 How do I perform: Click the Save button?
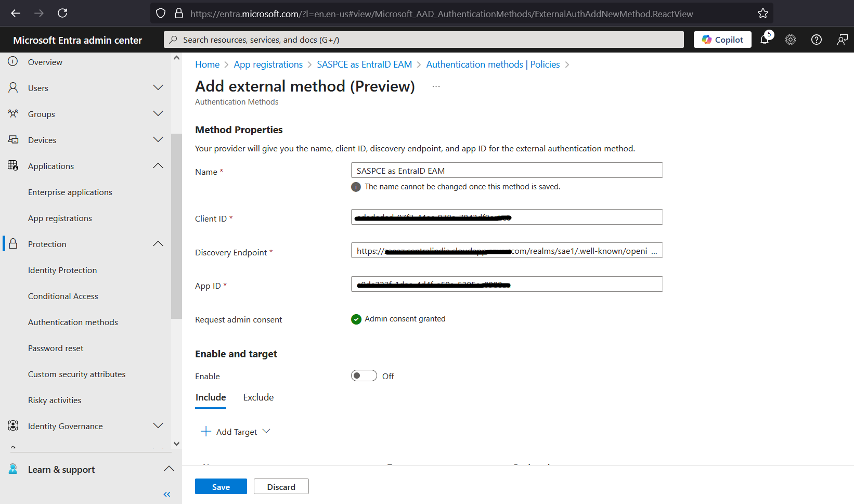click(221, 487)
